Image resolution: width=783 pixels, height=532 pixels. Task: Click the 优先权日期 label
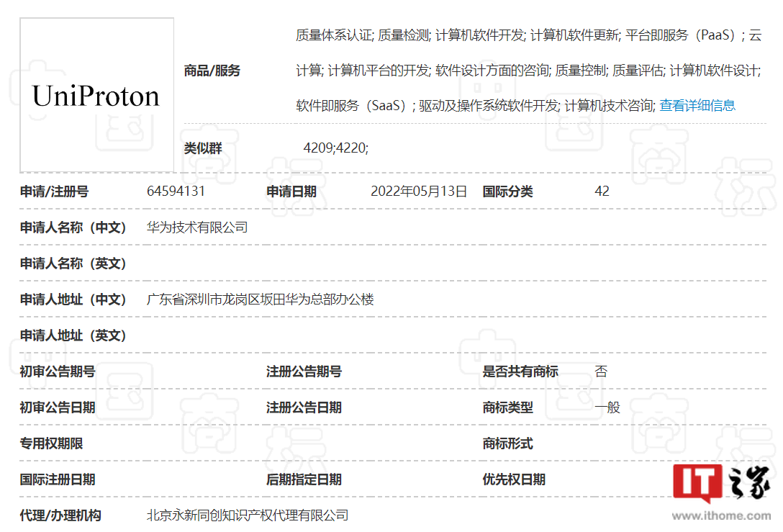pos(514,479)
